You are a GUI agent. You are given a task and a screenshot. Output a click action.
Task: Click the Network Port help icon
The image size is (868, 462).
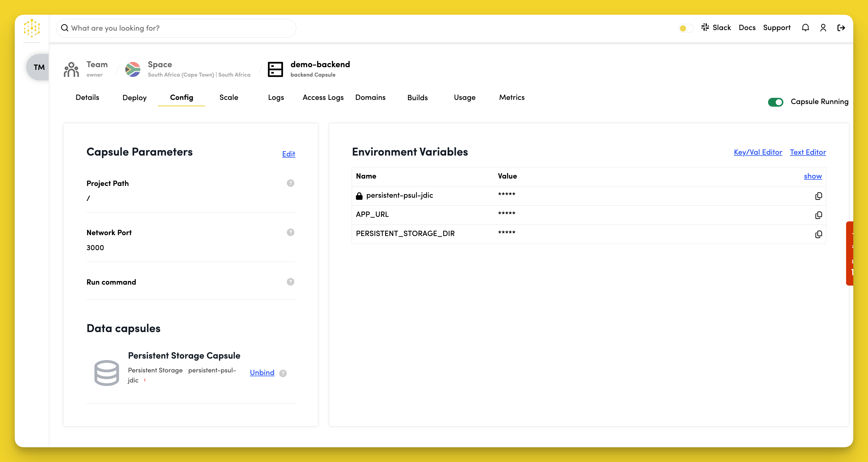[x=290, y=232]
